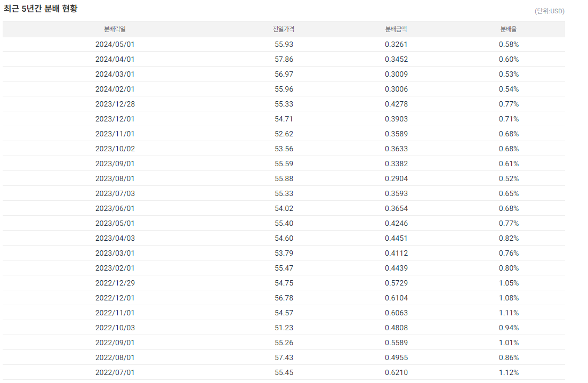The height and width of the screenshot is (383, 588).
Task: Select the date 2023/09/01
Action: point(115,164)
